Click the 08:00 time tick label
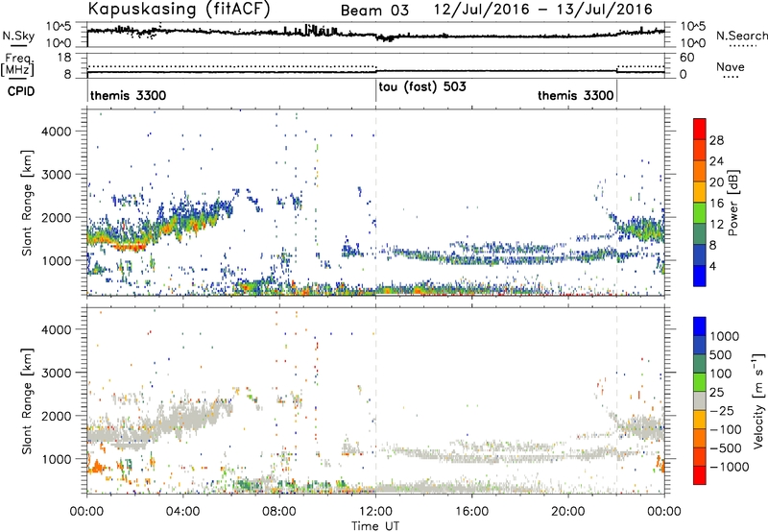The width and height of the screenshot is (768, 532). tap(279, 512)
